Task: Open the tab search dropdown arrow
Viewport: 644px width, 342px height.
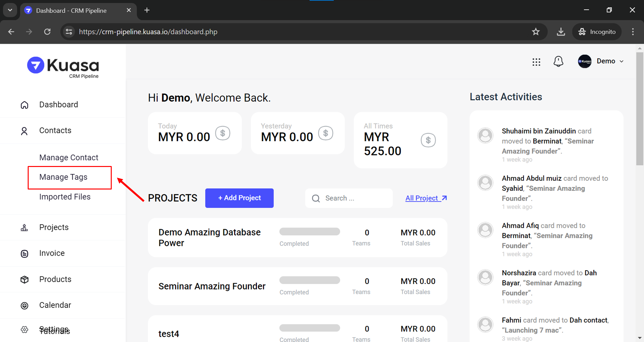Action: (10, 10)
